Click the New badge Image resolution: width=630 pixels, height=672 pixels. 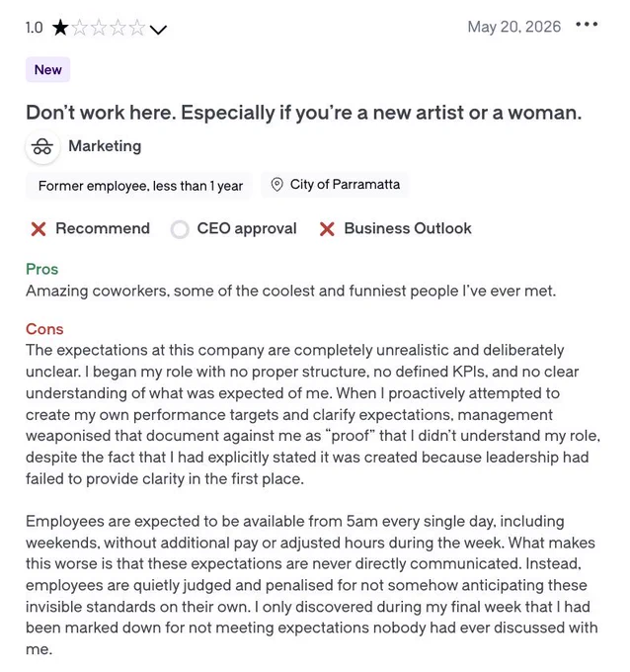(48, 69)
